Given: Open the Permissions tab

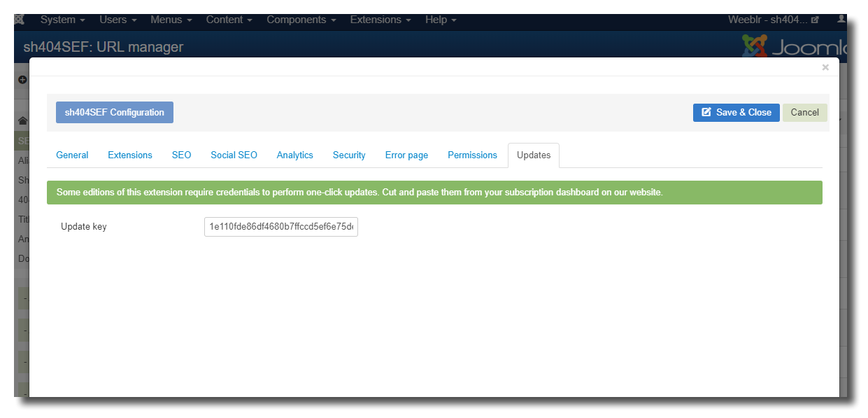Looking at the screenshot, I should (x=473, y=155).
